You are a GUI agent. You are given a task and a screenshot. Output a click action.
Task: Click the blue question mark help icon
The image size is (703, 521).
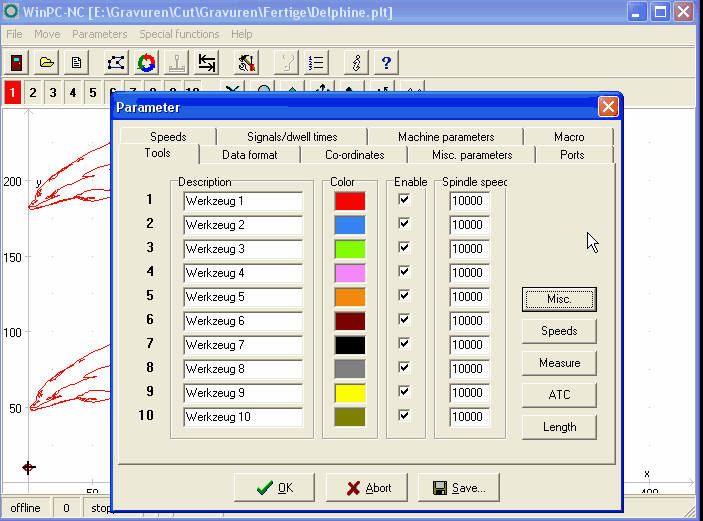point(386,63)
